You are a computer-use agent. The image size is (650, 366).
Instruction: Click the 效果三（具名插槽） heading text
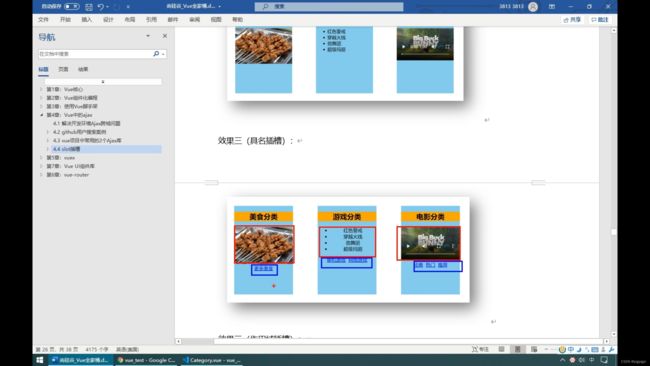255,141
